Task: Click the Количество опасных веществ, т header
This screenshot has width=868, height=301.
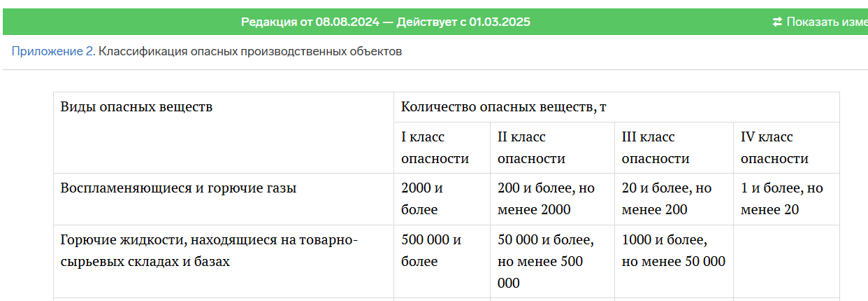Action: coord(503,107)
